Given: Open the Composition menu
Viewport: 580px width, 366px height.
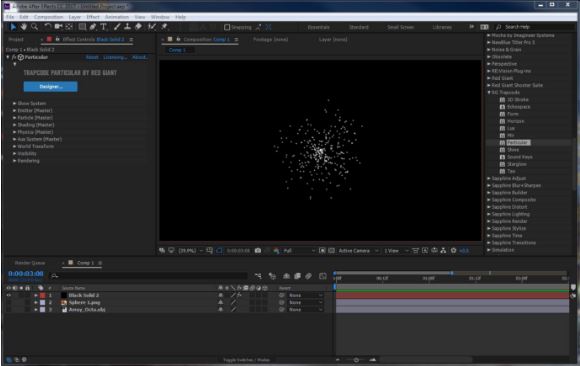Looking at the screenshot, I should pos(48,17).
